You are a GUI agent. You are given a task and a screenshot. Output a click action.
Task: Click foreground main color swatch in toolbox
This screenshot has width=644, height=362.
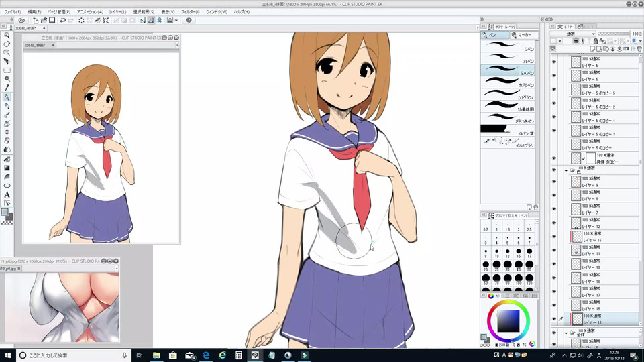[5, 213]
